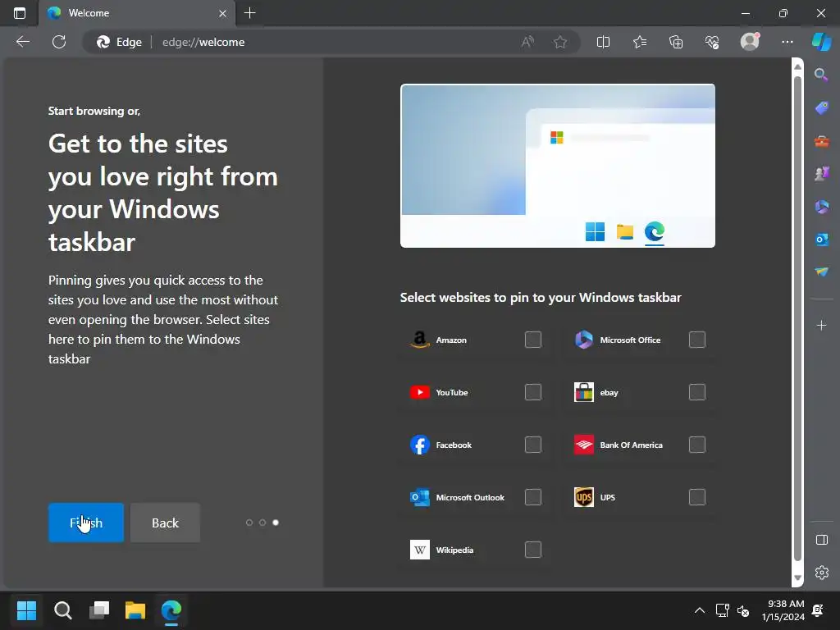Select the Welcome tab
Screen dimensions: 840x630
(x=137, y=13)
